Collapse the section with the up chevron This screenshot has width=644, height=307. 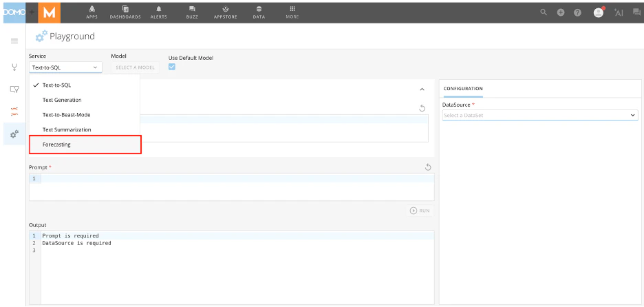(422, 89)
